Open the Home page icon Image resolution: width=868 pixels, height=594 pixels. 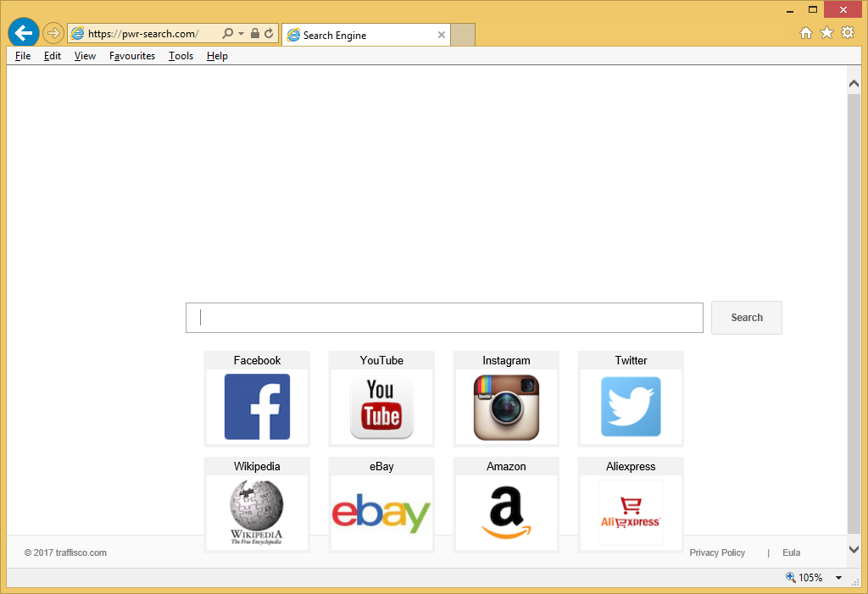click(805, 33)
